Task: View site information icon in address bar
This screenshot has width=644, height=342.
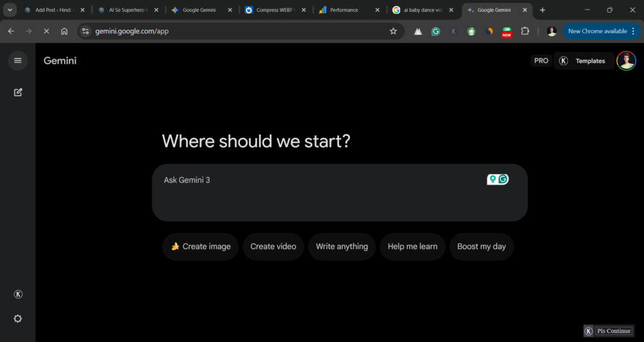Action: (x=86, y=31)
